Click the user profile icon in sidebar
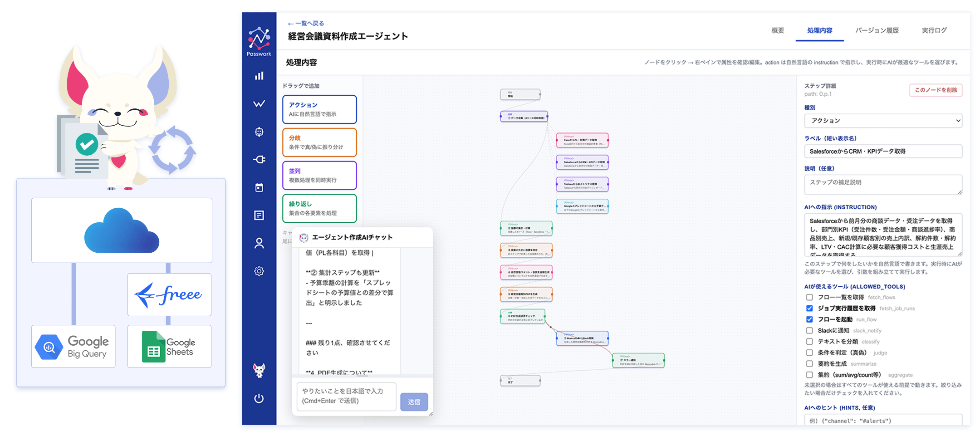980x436 pixels. (259, 244)
